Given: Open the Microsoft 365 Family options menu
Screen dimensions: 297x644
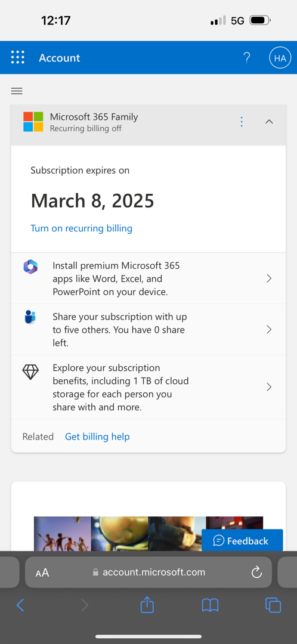Looking at the screenshot, I should [x=242, y=122].
